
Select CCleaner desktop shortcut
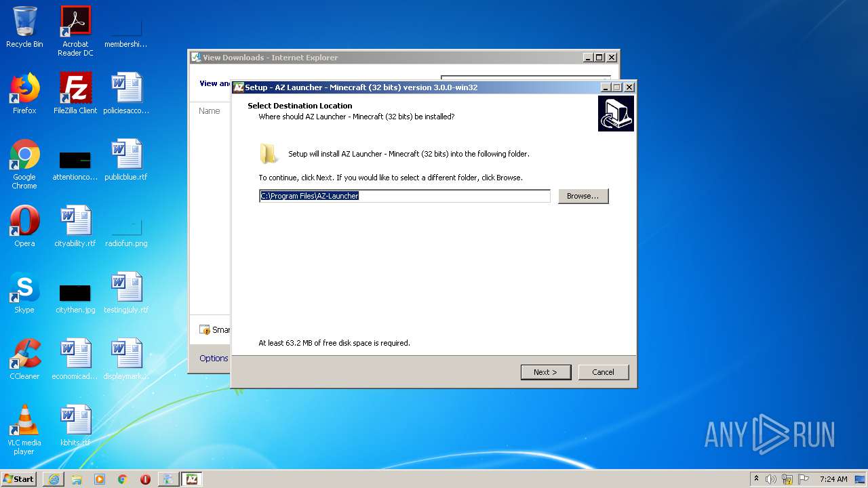(x=24, y=359)
